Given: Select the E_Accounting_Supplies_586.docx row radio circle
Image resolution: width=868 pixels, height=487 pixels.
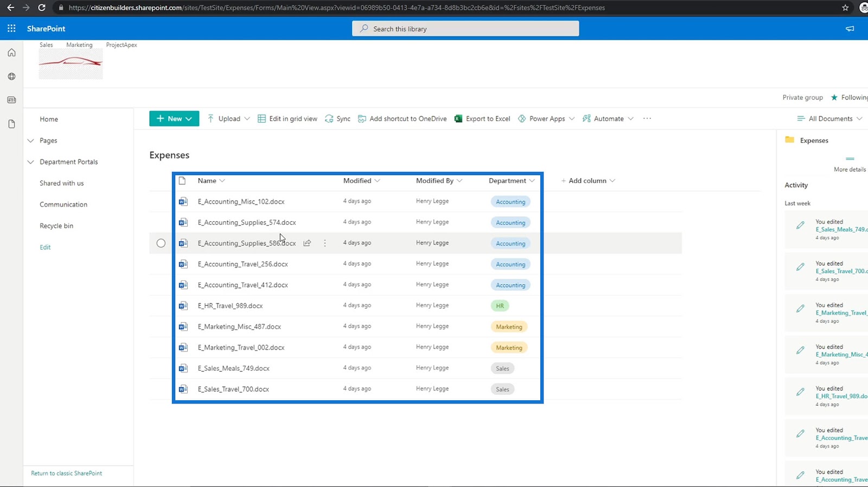Looking at the screenshot, I should click(161, 243).
